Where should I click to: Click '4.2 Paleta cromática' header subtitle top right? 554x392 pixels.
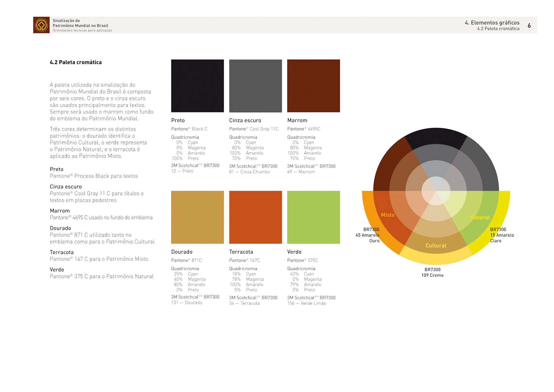pos(498,29)
